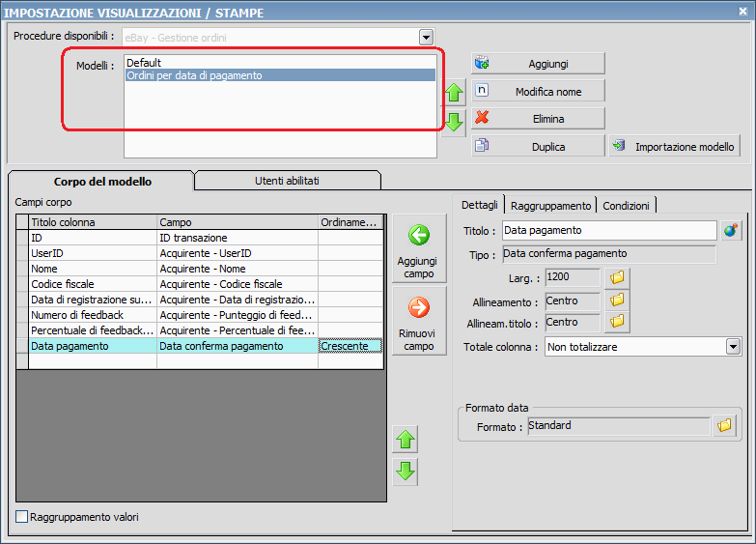
Task: Select Ordini per data di pagamento model
Action: tap(280, 75)
